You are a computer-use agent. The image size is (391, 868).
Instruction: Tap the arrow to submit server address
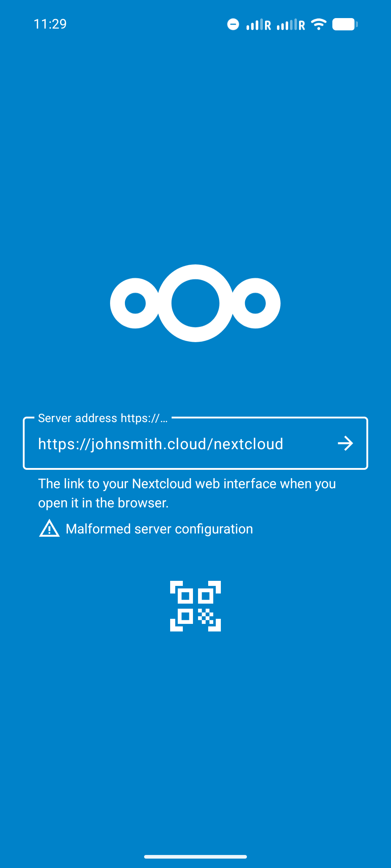345,443
